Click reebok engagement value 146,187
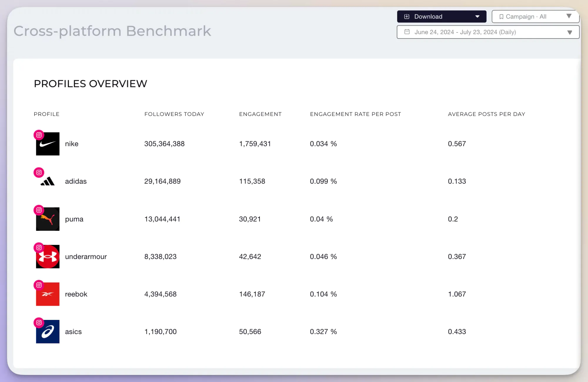This screenshot has height=382, width=588. [252, 294]
